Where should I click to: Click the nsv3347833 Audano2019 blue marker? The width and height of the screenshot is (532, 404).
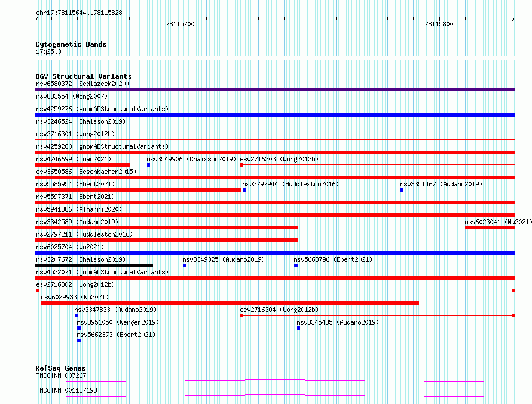77,316
